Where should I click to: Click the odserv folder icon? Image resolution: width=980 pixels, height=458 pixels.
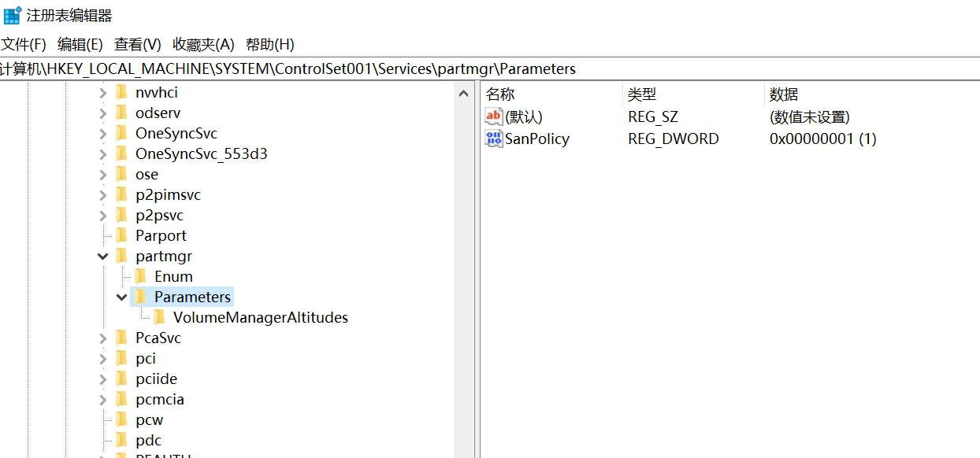121,113
